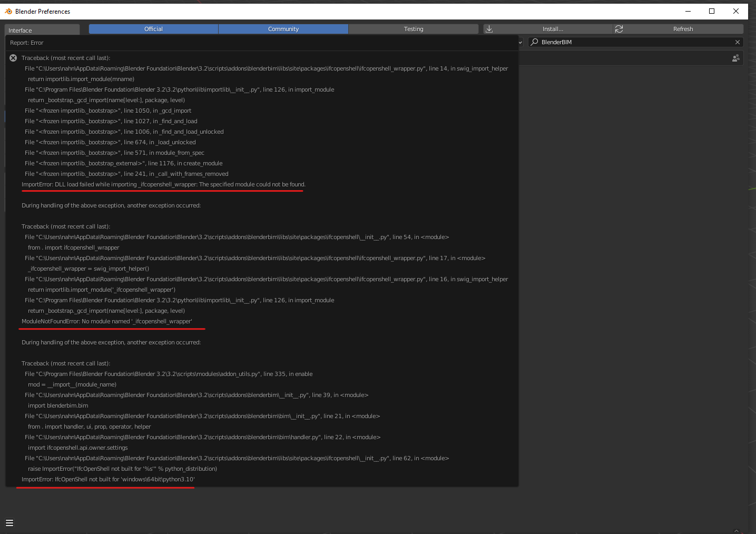The image size is (756, 534).
Task: Open the hamburger menu at bottom left
Action: click(x=9, y=522)
